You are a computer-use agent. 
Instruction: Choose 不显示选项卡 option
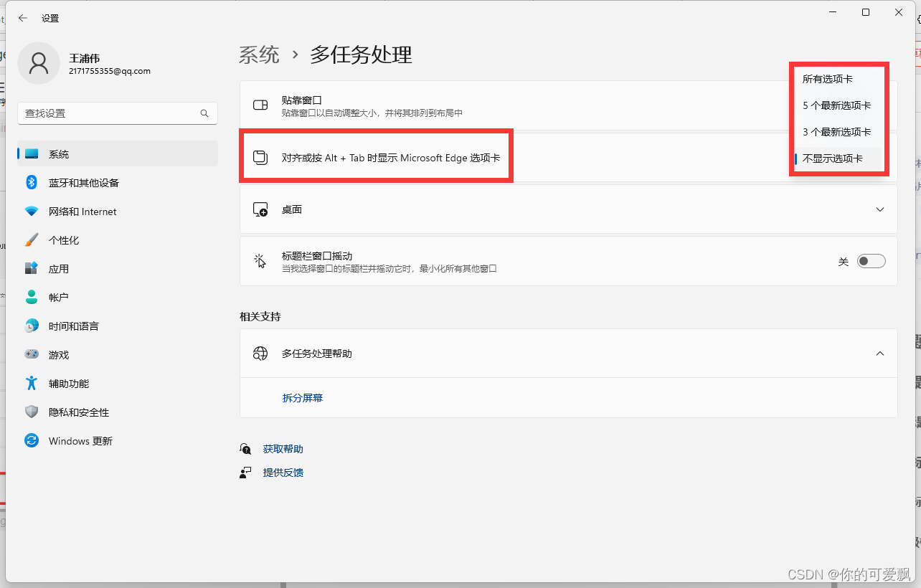(x=838, y=158)
